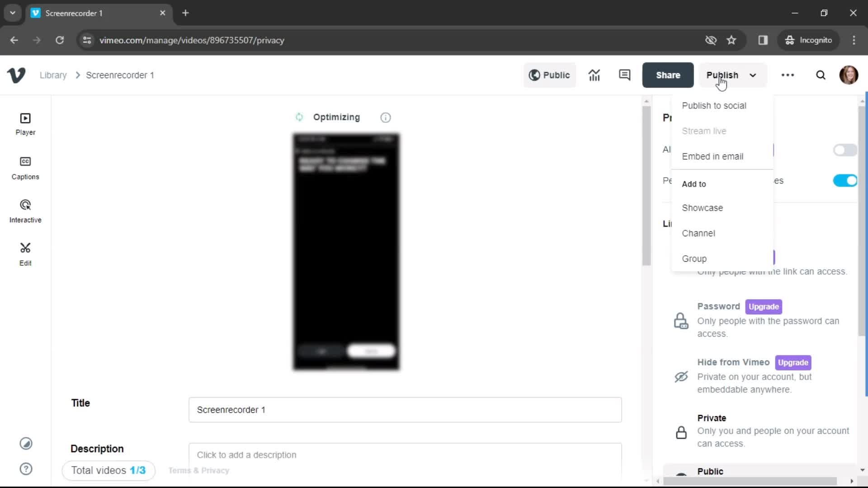The height and width of the screenshot is (488, 868).
Task: Click the Share button
Action: point(668,75)
